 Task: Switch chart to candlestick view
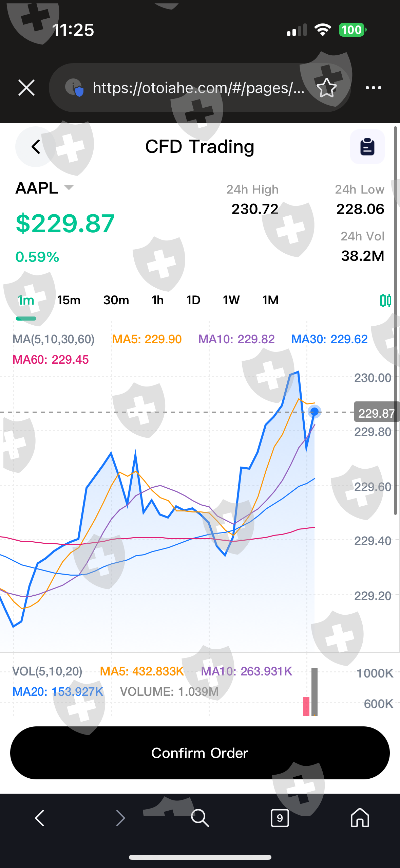point(385,300)
